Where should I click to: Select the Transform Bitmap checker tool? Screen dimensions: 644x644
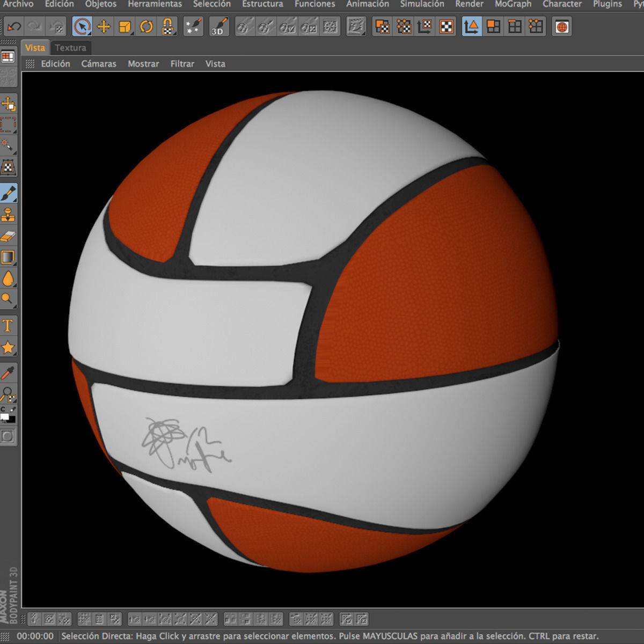(8, 167)
